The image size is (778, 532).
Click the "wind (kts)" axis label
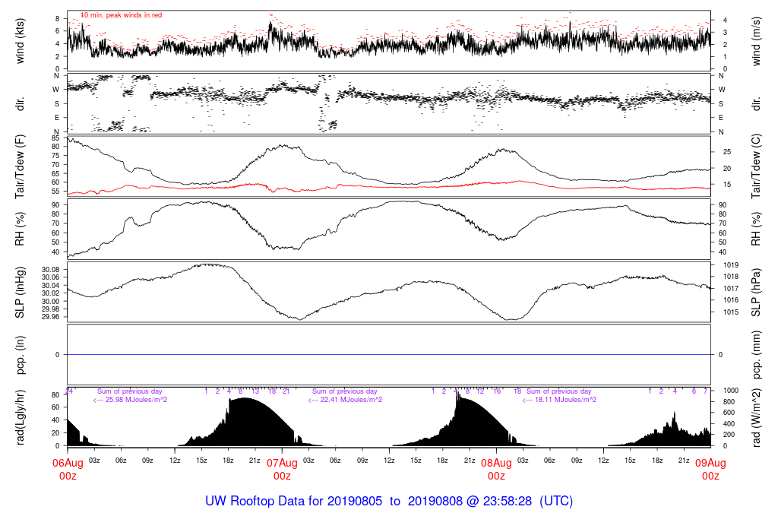click(x=21, y=41)
